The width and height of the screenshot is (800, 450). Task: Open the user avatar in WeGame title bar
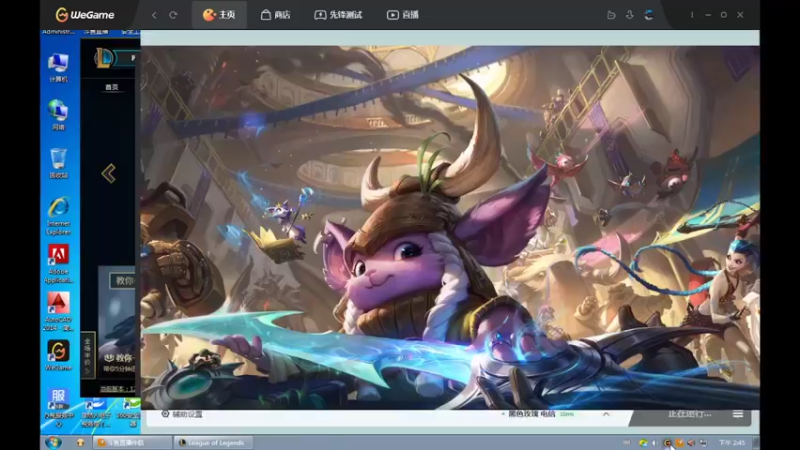point(649,15)
